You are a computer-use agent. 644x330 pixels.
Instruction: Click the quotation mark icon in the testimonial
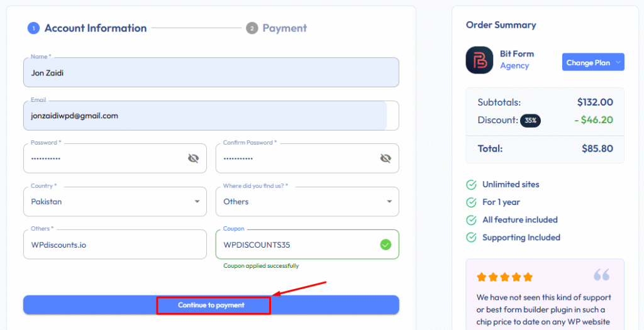[602, 275]
